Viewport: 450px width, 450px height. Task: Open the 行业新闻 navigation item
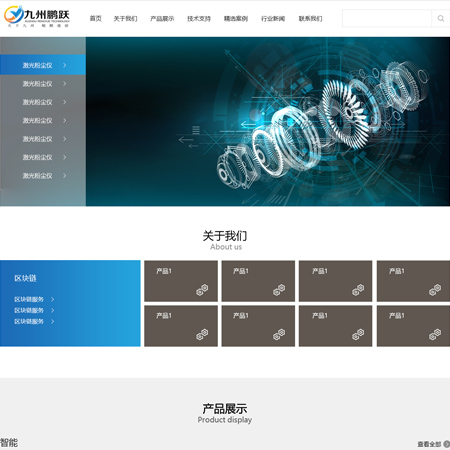273,18
